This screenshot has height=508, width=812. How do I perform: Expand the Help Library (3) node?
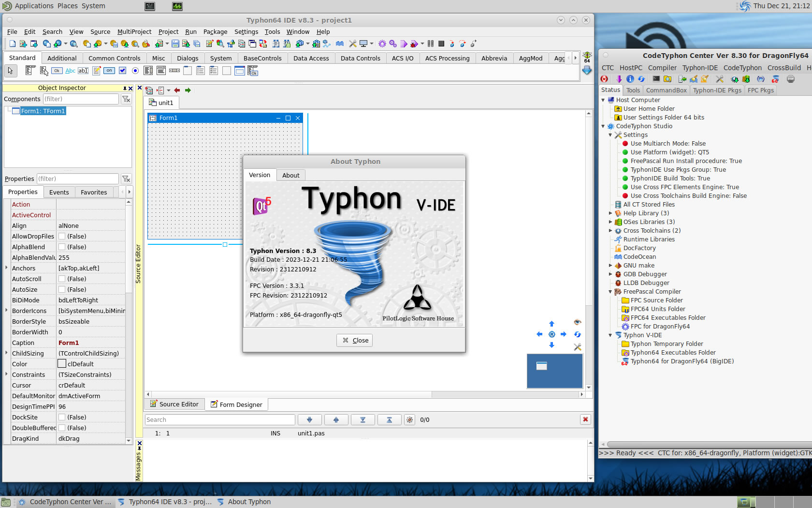click(610, 213)
